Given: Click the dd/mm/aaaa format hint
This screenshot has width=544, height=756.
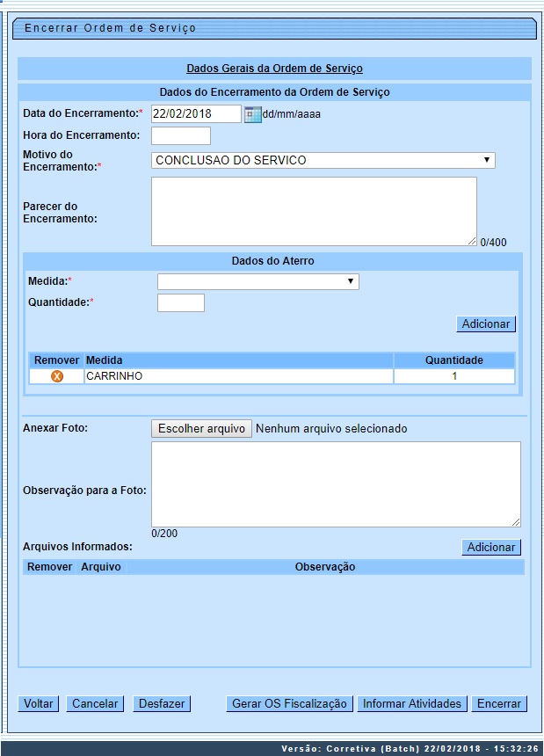Looking at the screenshot, I should (292, 115).
